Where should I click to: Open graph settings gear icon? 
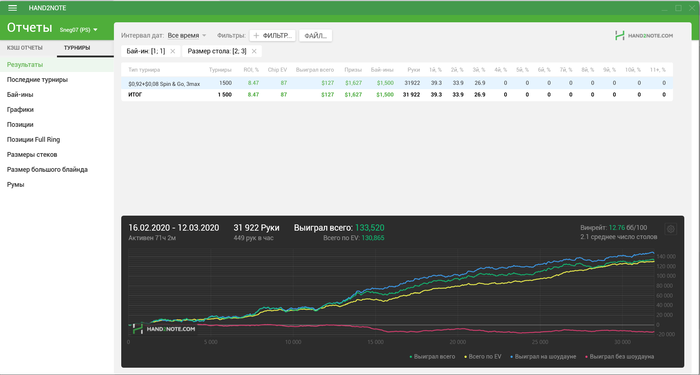pyautogui.click(x=671, y=229)
